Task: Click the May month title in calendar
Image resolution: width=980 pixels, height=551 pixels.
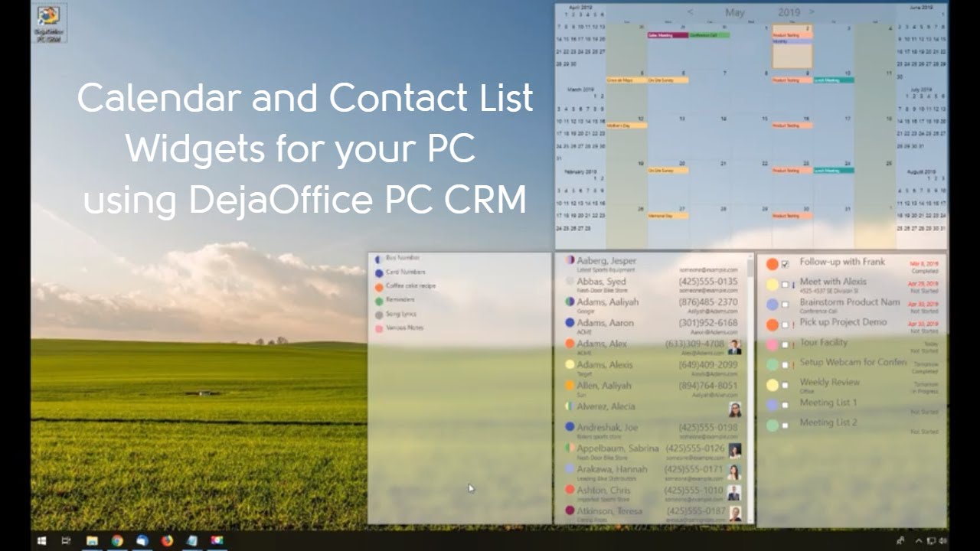Action: 734,12
